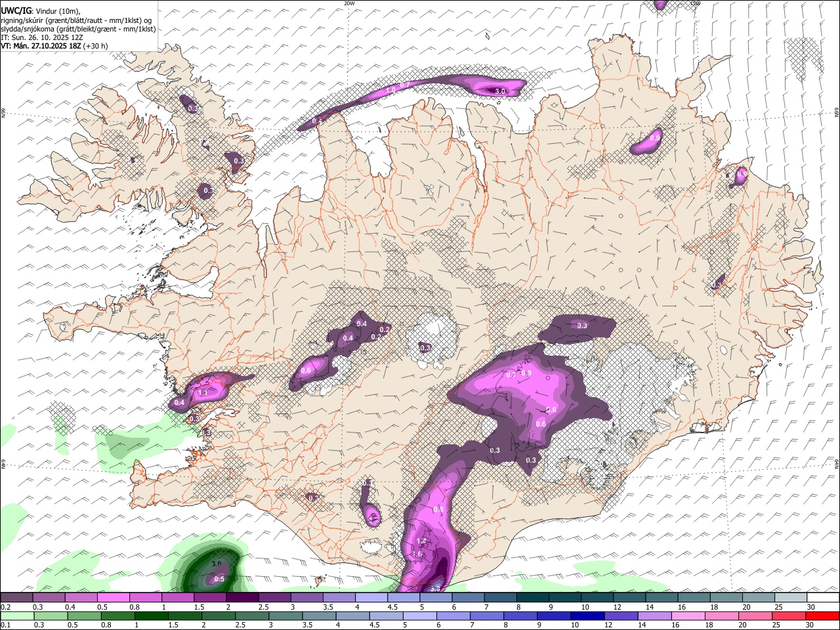840x630 pixels.
Task: Select the pale grey top-legend swatch labeled 25
Action: point(791,598)
